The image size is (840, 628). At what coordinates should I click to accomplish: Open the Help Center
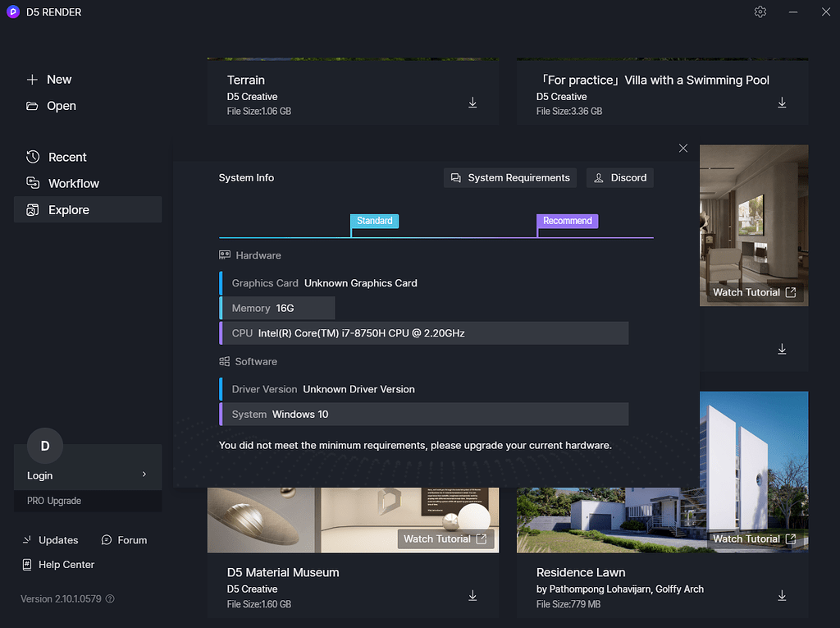coord(58,565)
